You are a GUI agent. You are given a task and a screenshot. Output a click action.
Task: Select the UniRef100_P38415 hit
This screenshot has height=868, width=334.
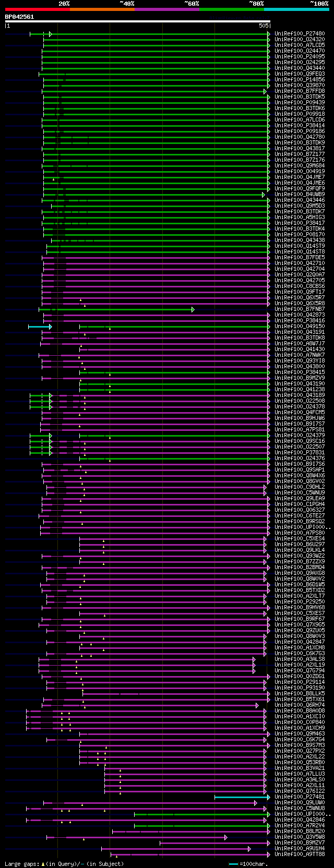tap(300, 372)
